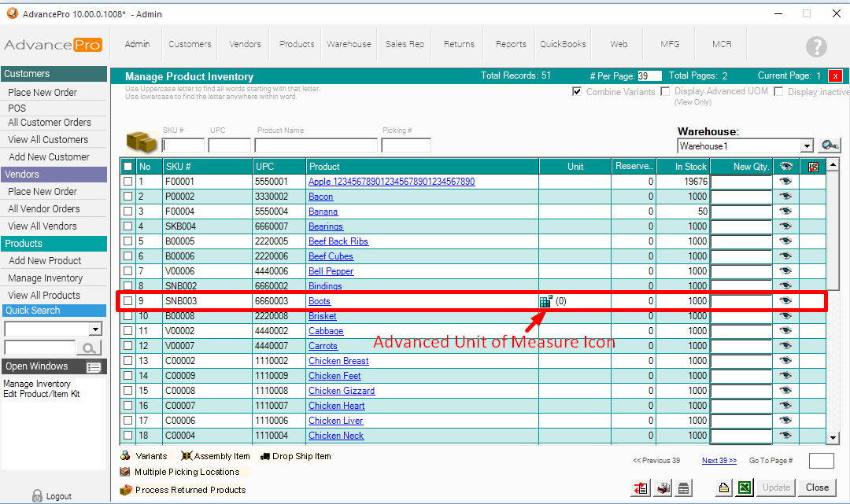The width and height of the screenshot is (850, 504).
Task: Click the red arrows transfer document icon
Action: (640, 488)
